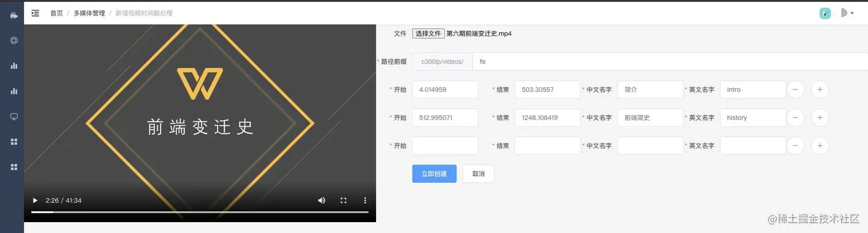Image resolution: width=868 pixels, height=233 pixels.
Task: Focus 结束 field with value 1248.106419
Action: 548,118
